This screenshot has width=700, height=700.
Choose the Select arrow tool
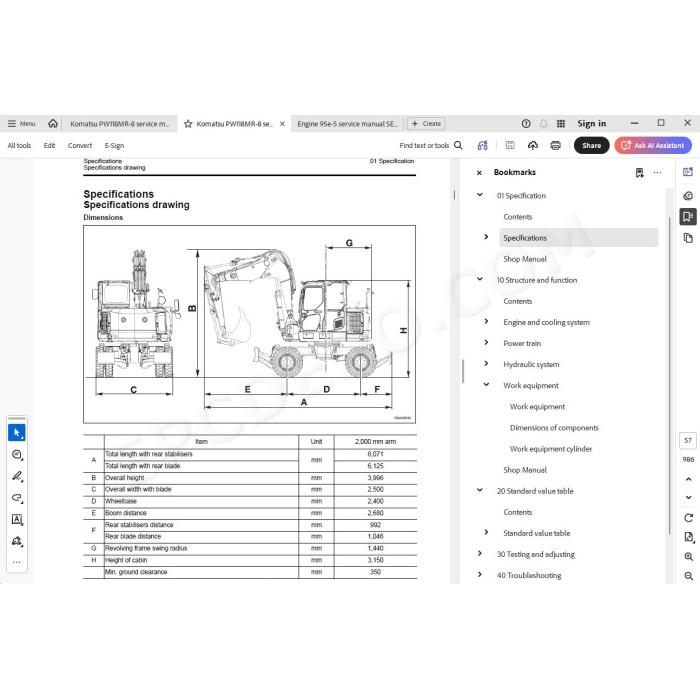17,433
